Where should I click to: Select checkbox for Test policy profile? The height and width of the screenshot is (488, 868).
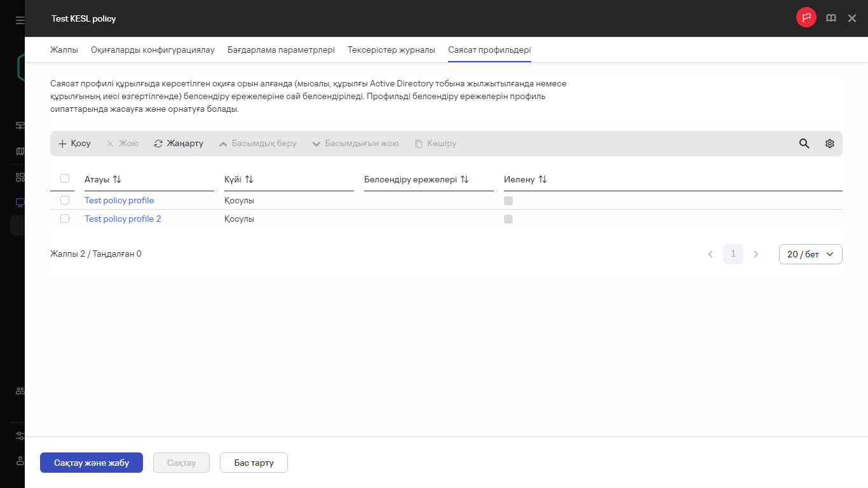click(x=65, y=200)
